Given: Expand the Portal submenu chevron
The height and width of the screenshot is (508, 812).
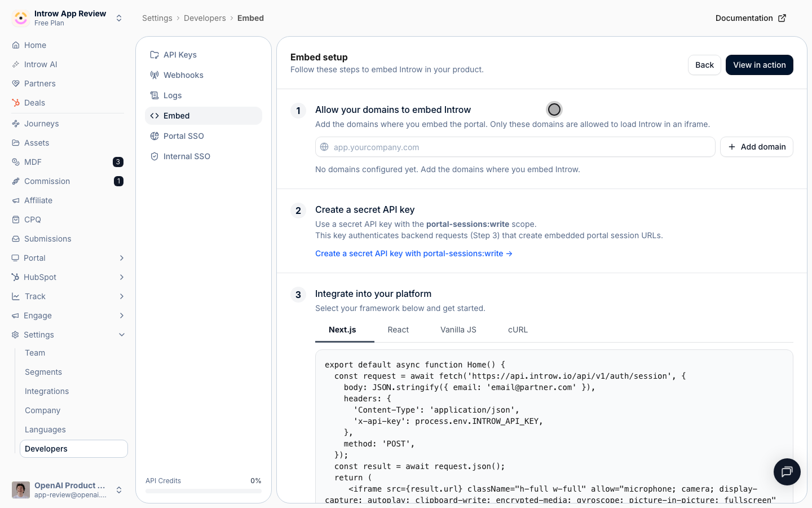Looking at the screenshot, I should pyautogui.click(x=122, y=258).
